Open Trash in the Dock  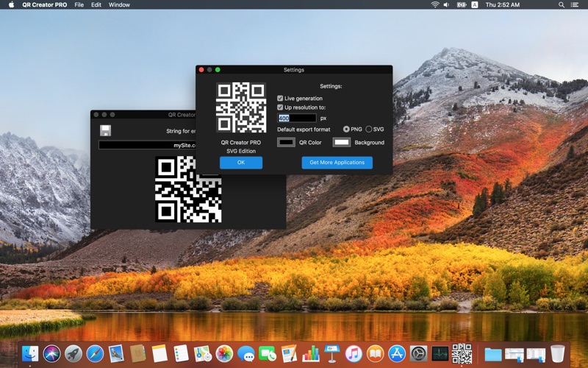(x=558, y=354)
